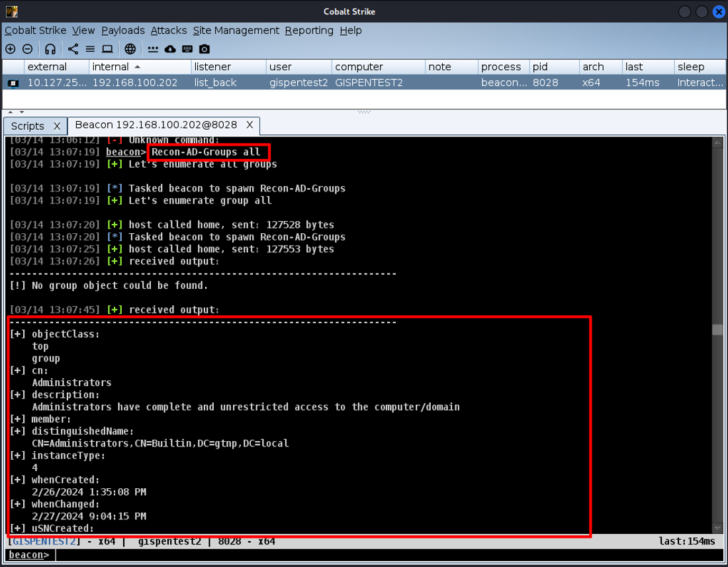Viewport: 728px width, 567px height.
Task: Click the Windows beacon icon in session row
Action: (13, 83)
